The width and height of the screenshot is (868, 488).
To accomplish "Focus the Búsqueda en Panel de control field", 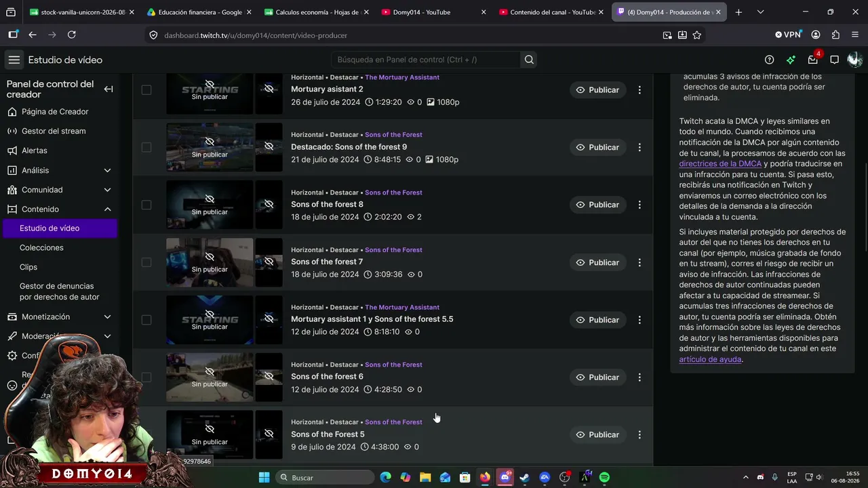I will pyautogui.click(x=426, y=60).
